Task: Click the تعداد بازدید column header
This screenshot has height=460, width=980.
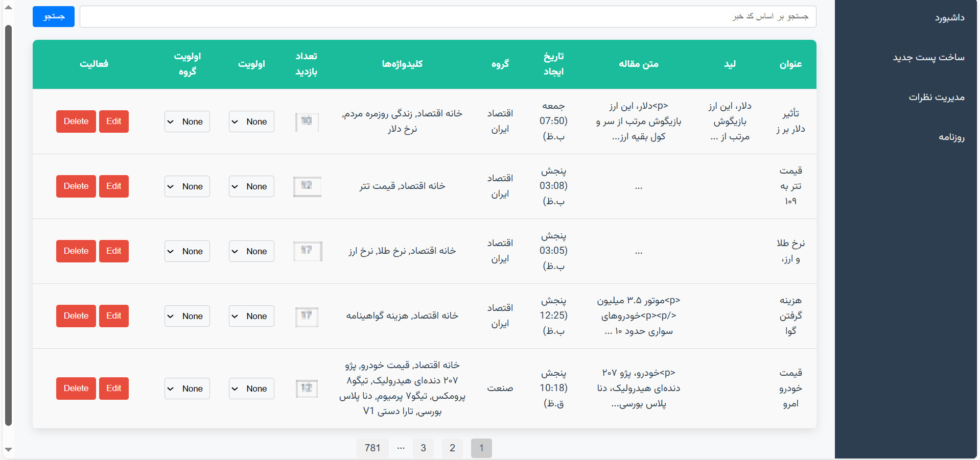Action: 307,64
